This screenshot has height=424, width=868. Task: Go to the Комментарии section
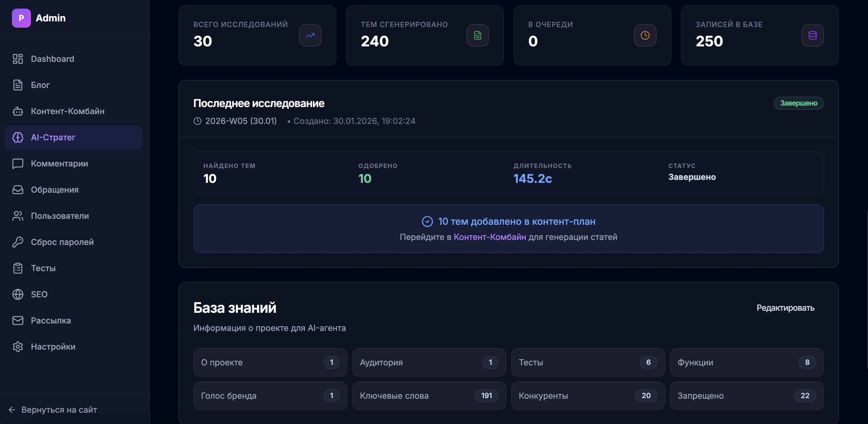click(59, 163)
